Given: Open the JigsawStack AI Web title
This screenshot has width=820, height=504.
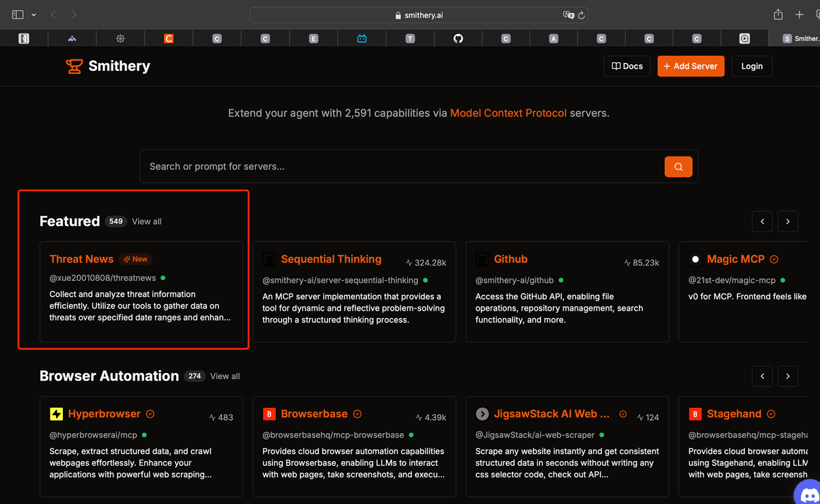Looking at the screenshot, I should point(551,414).
